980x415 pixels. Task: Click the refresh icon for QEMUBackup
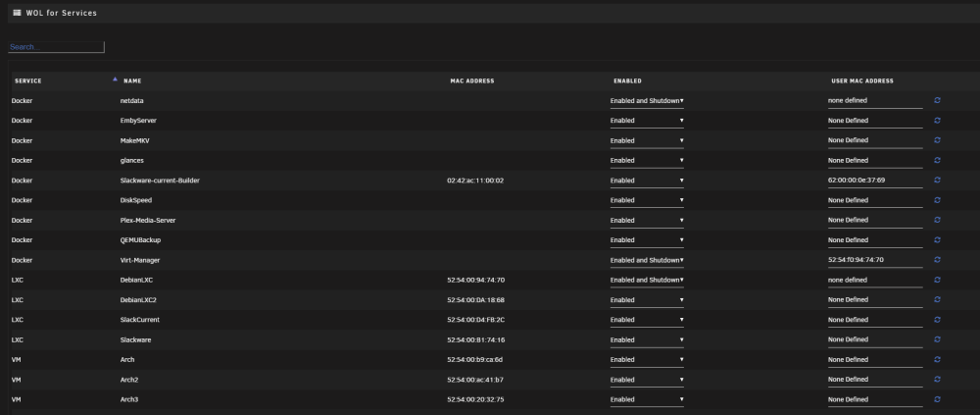point(937,239)
